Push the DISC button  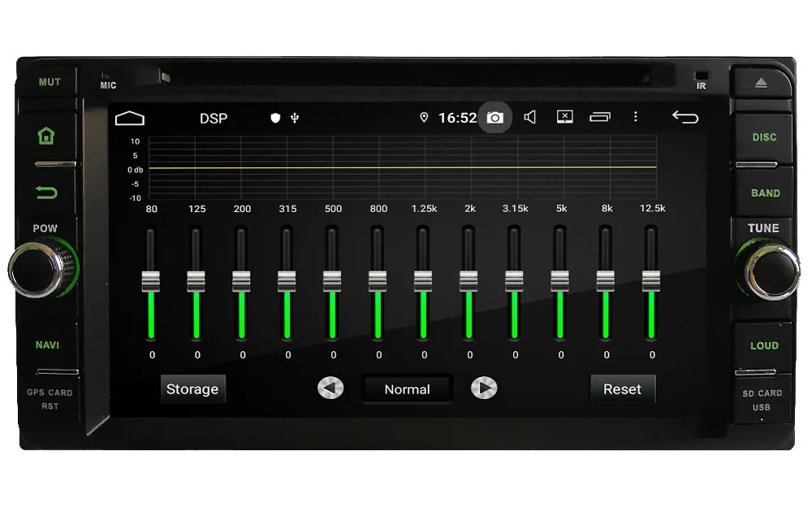pos(764,137)
